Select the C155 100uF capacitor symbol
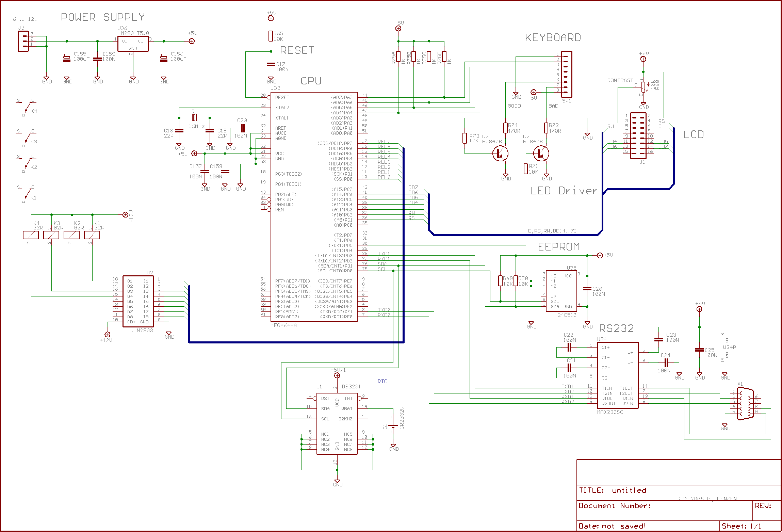 [x=67, y=59]
